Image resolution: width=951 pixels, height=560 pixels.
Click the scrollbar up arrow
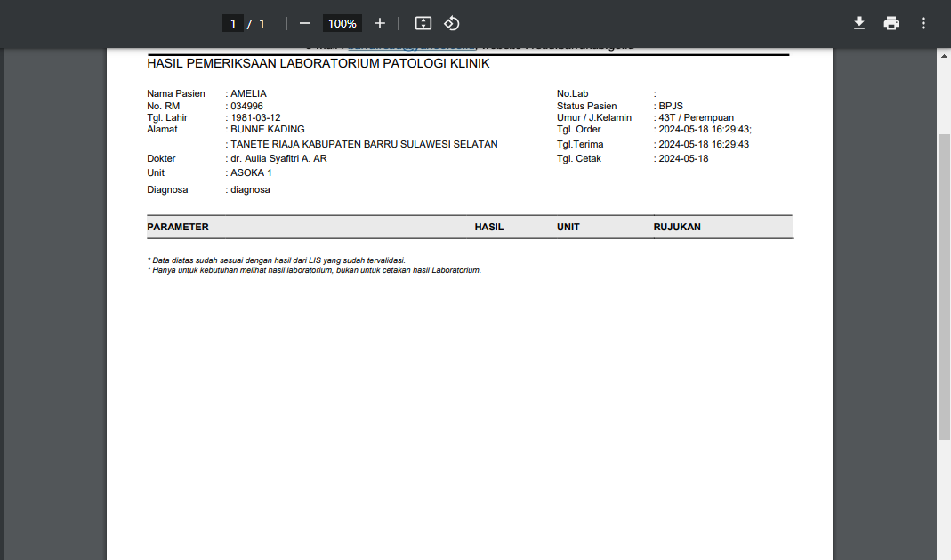coord(945,53)
